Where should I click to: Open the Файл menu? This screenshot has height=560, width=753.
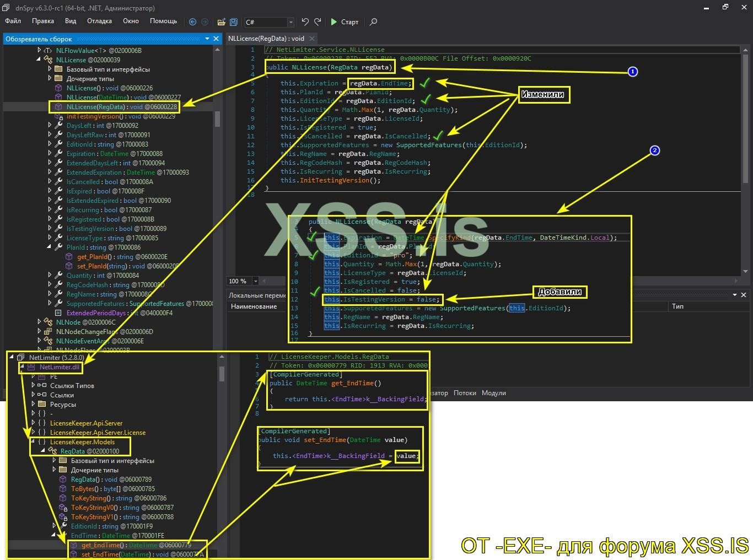[x=13, y=21]
